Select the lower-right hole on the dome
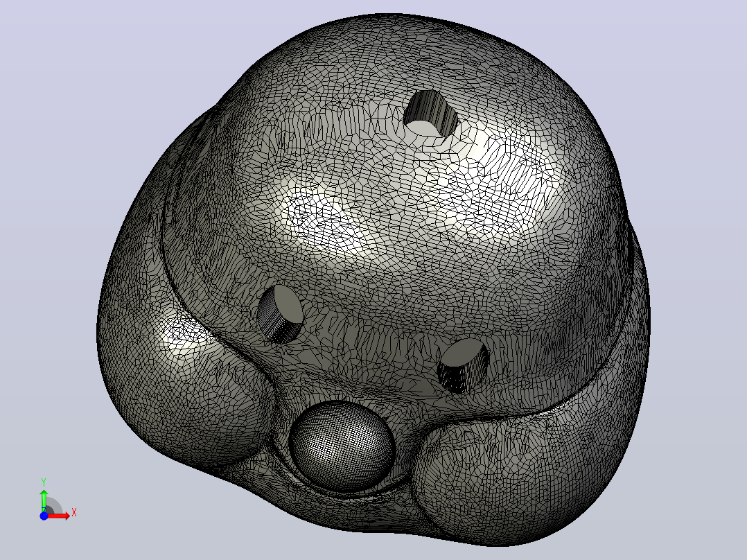Screen dimensions: 747x560 point(463,365)
